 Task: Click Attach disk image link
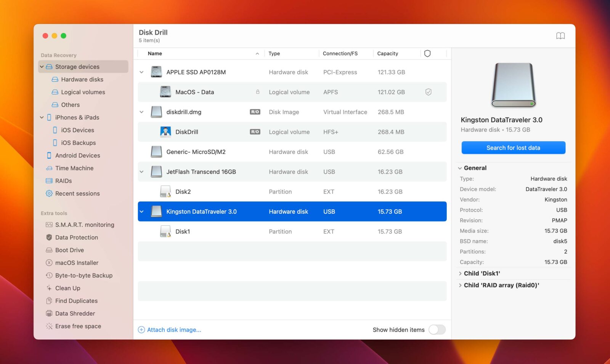click(174, 330)
